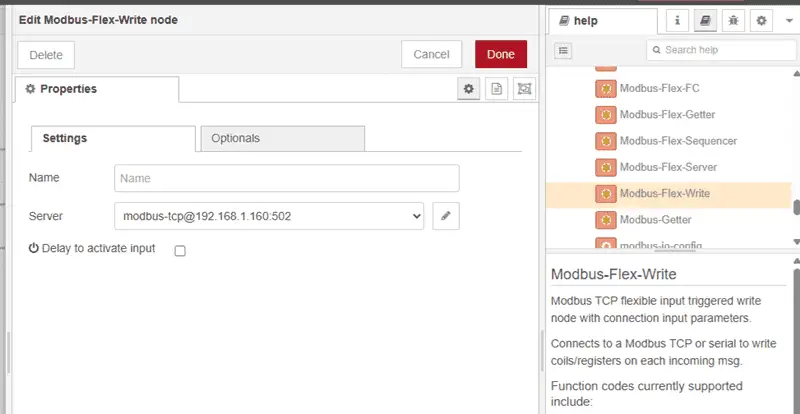Click the Cancel button
800x414 pixels.
pyautogui.click(x=431, y=55)
